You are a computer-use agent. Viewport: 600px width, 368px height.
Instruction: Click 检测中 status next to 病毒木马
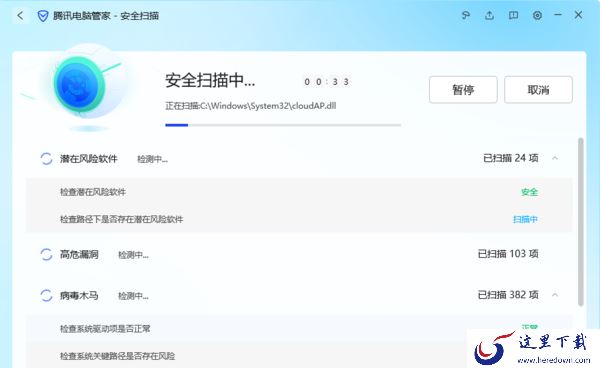pyautogui.click(x=133, y=296)
